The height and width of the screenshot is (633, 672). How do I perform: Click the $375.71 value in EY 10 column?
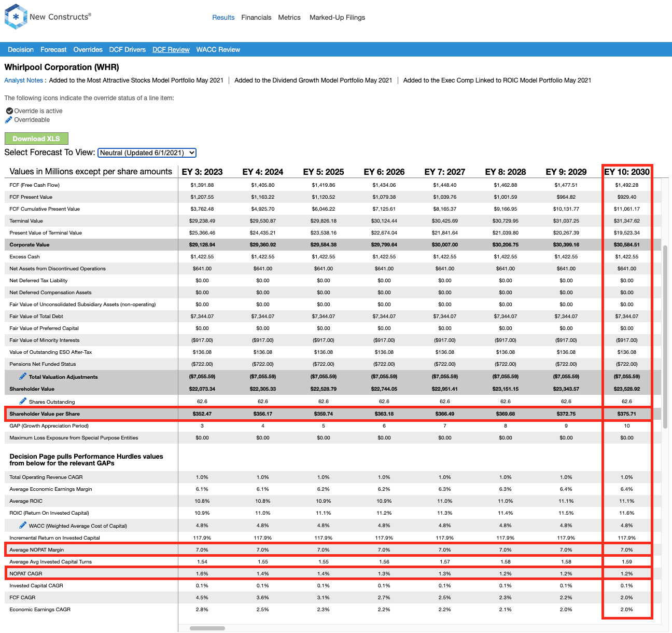click(627, 414)
